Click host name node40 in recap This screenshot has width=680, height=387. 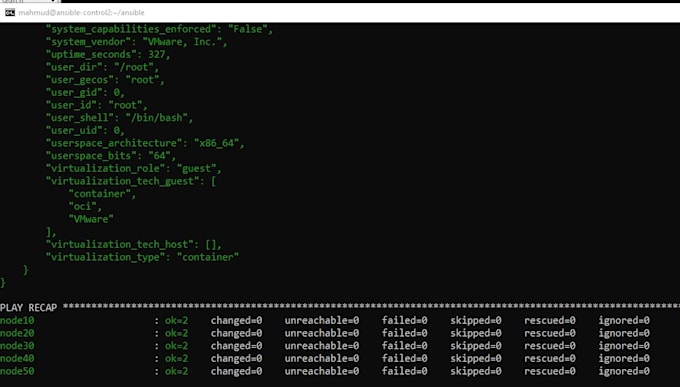(x=17, y=358)
